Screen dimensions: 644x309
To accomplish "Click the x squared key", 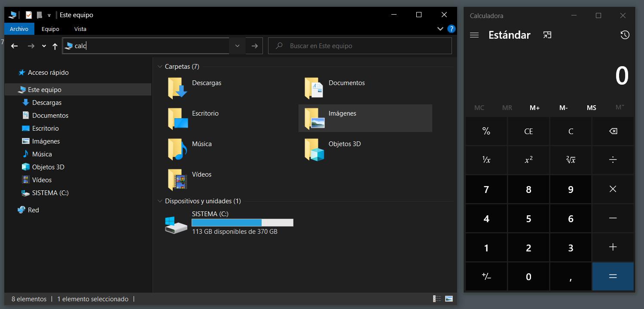I will (528, 160).
